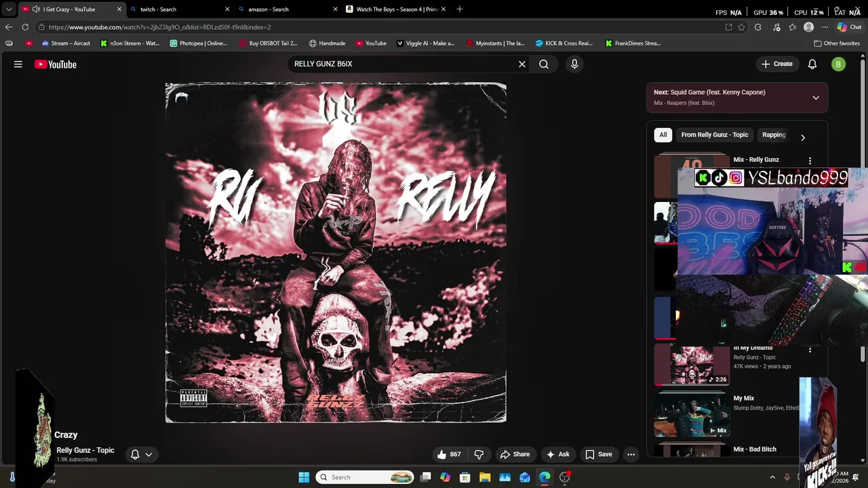Open options for In My Dreams video
868x488 pixels.
810,349
